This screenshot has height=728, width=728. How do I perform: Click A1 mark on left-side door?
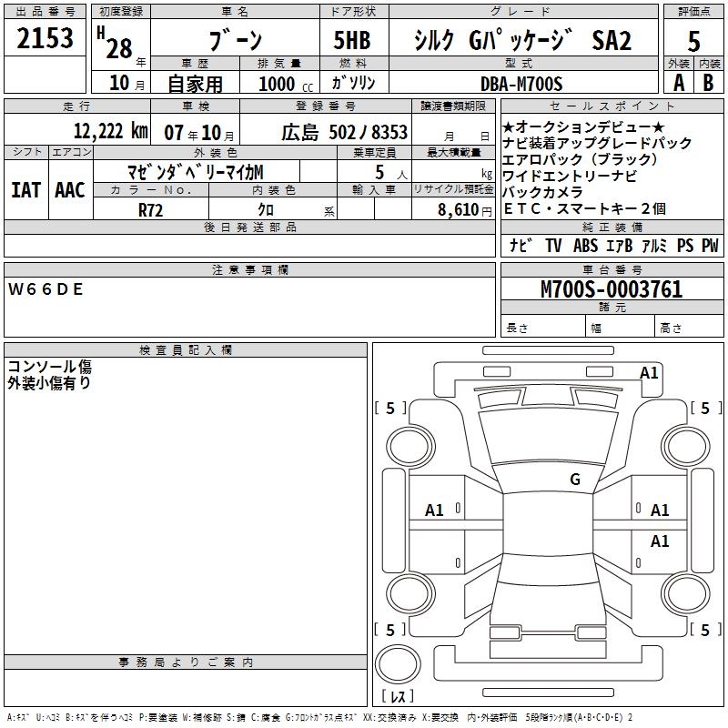pyautogui.click(x=434, y=511)
